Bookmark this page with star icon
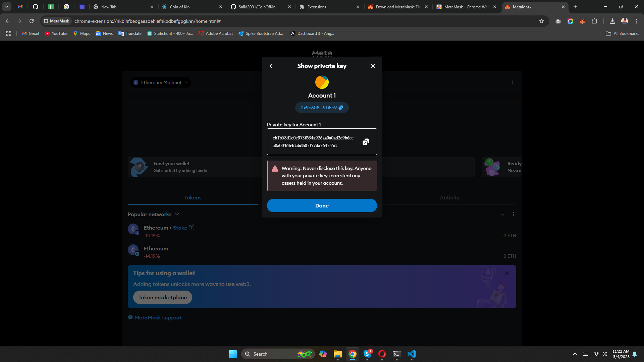The height and width of the screenshot is (362, 644). tap(541, 21)
